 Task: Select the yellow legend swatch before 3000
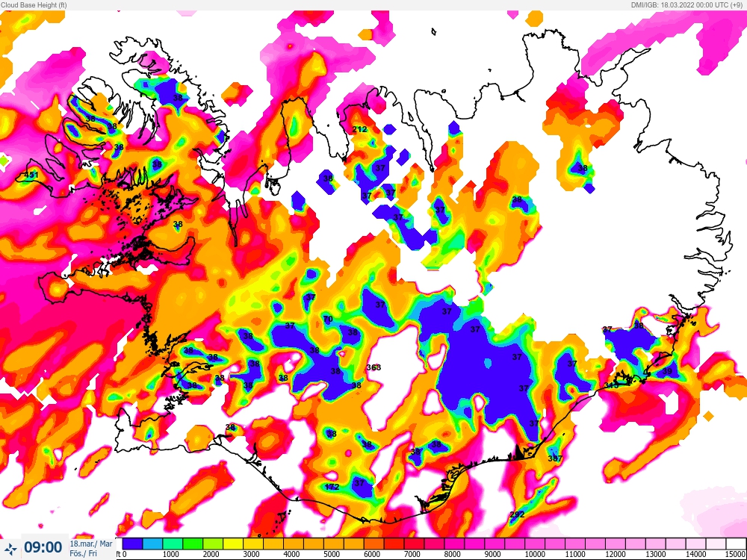pyautogui.click(x=232, y=544)
